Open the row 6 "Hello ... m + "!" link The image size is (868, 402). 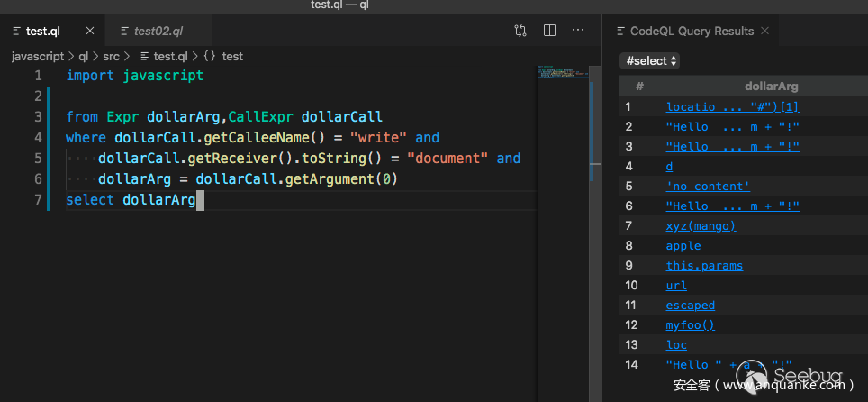tap(732, 206)
